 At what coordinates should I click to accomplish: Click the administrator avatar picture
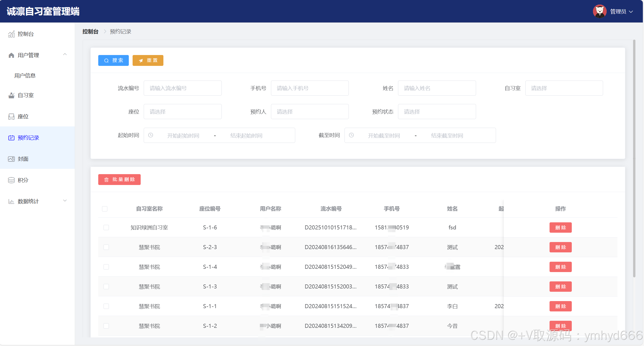pos(600,11)
